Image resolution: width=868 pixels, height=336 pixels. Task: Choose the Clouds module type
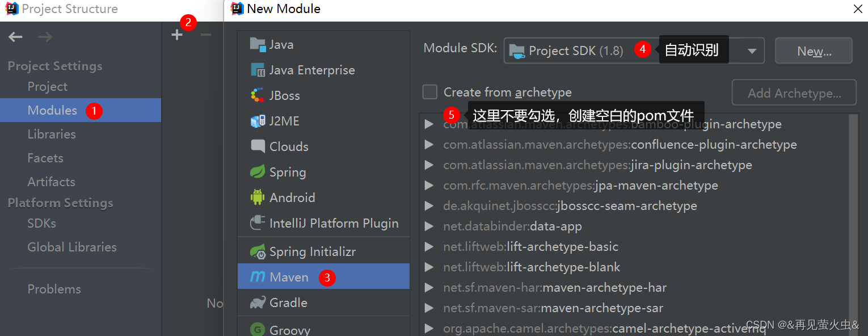click(323, 146)
